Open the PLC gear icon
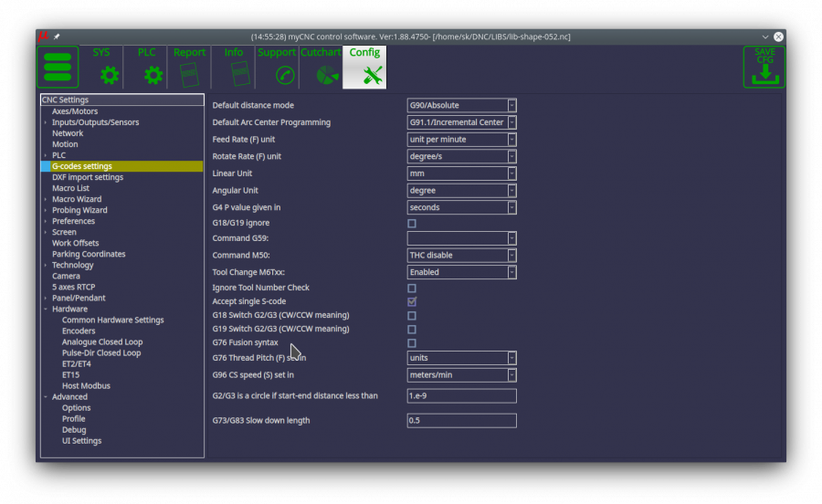Viewport: 822px width, 504px height. point(153,75)
